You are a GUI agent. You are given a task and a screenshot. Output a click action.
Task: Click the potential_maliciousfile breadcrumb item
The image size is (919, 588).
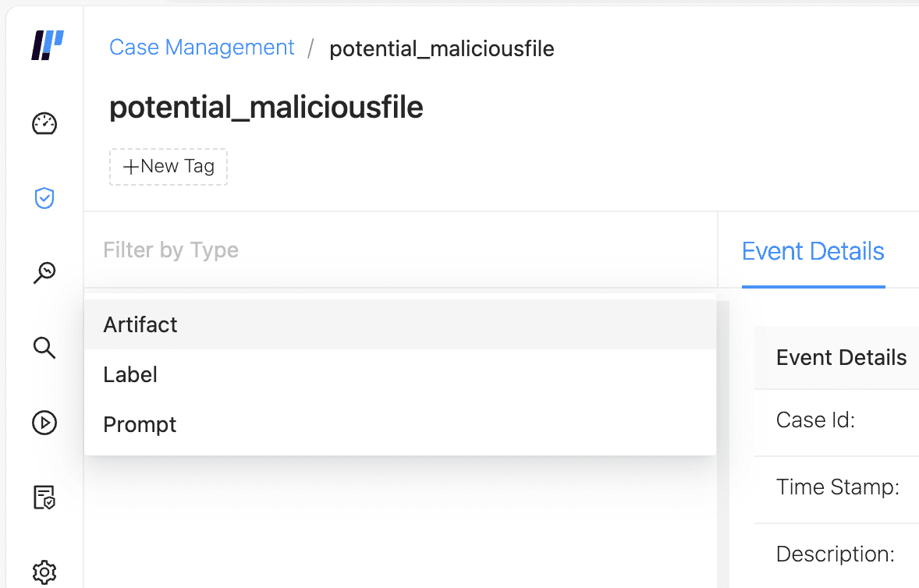pyautogui.click(x=442, y=48)
